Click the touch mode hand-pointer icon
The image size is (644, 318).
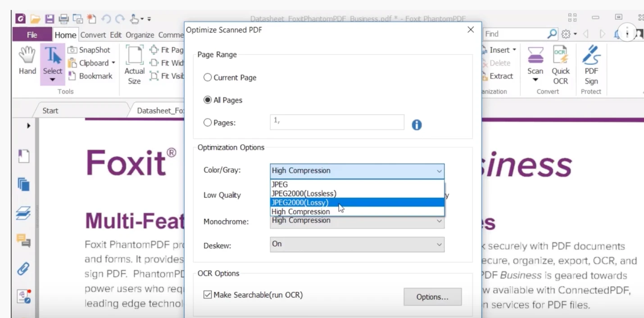(135, 19)
